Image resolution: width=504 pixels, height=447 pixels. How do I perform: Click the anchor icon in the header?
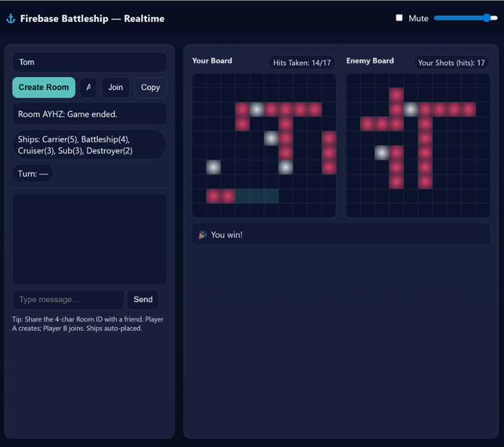(x=11, y=18)
